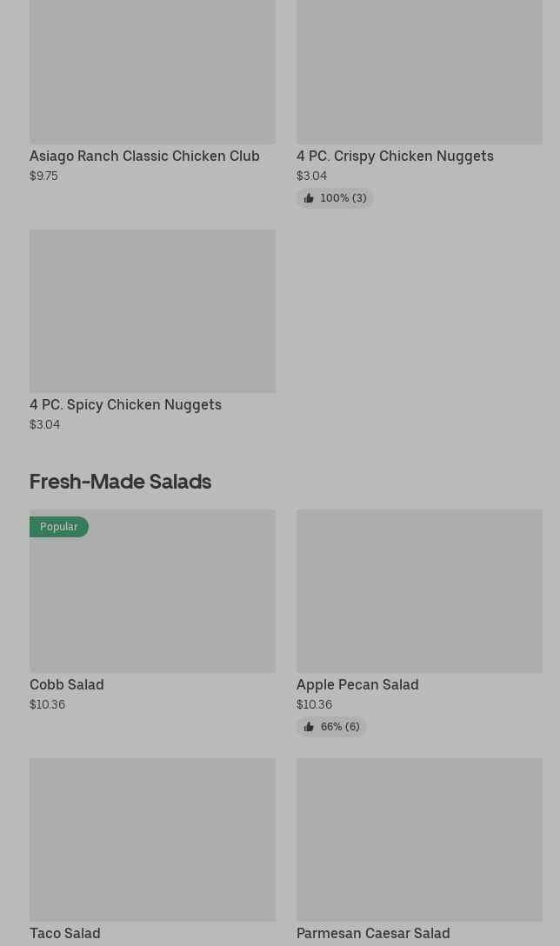
Task: Click thumbs-up icon on Crispy Chicken Nuggets rating
Action: pyautogui.click(x=309, y=198)
